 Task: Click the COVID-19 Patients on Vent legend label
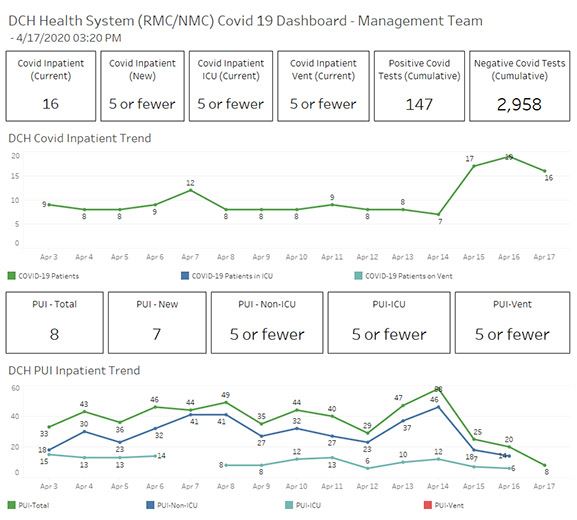point(409,276)
